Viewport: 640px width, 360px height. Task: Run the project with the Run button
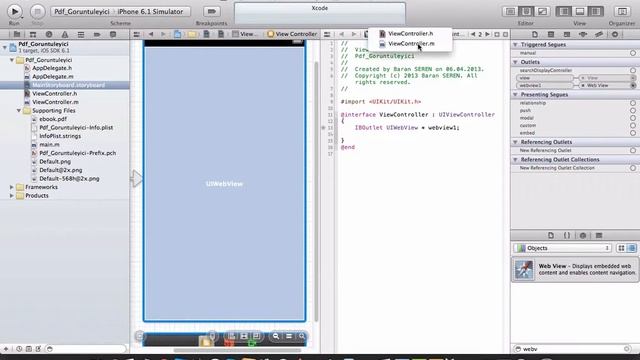pos(14,11)
